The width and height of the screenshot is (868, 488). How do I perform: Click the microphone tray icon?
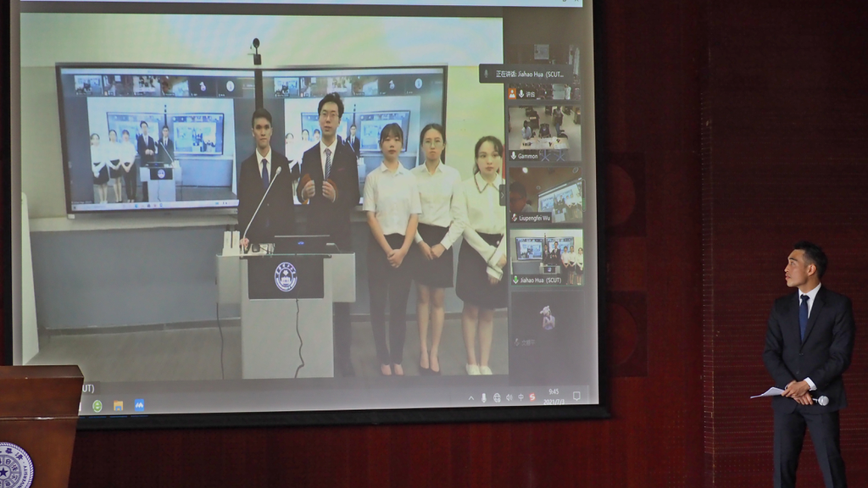coord(484,398)
